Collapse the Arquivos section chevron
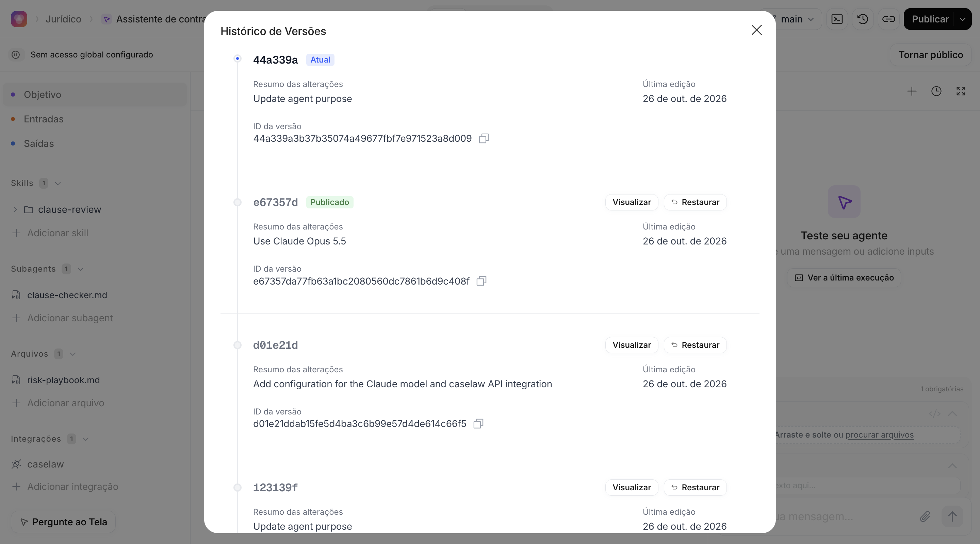 point(73,354)
